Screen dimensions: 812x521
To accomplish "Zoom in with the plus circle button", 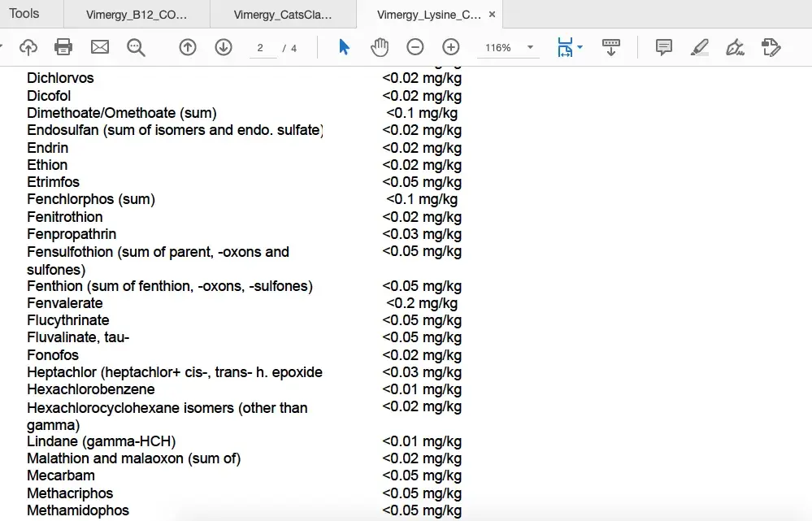I will pyautogui.click(x=451, y=48).
